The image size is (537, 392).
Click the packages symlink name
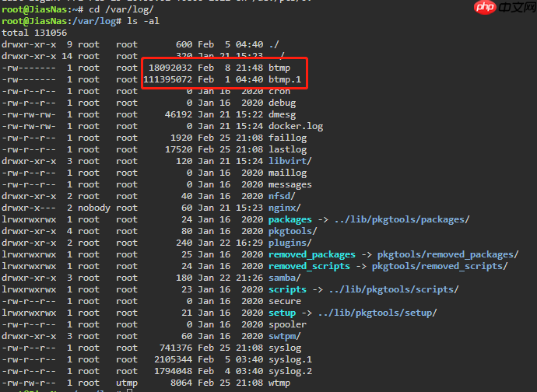pyautogui.click(x=290, y=219)
